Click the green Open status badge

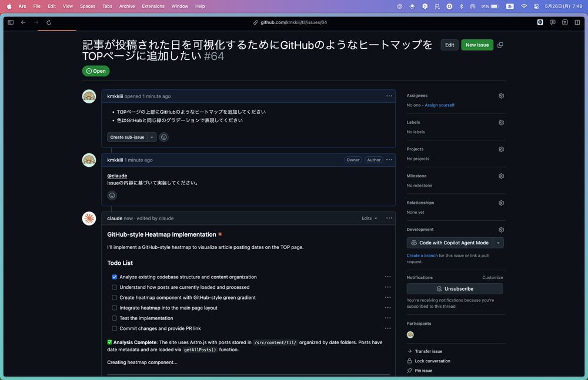[x=96, y=71]
